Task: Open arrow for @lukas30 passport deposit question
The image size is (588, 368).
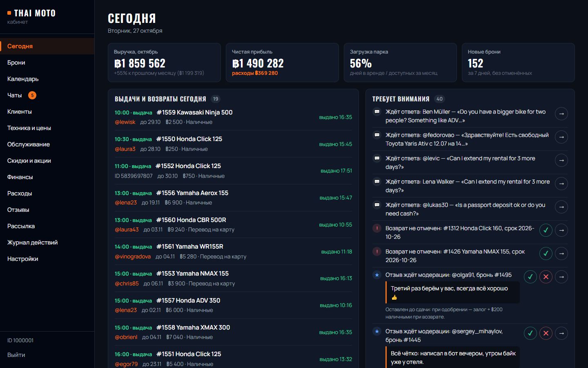Action: (x=561, y=207)
